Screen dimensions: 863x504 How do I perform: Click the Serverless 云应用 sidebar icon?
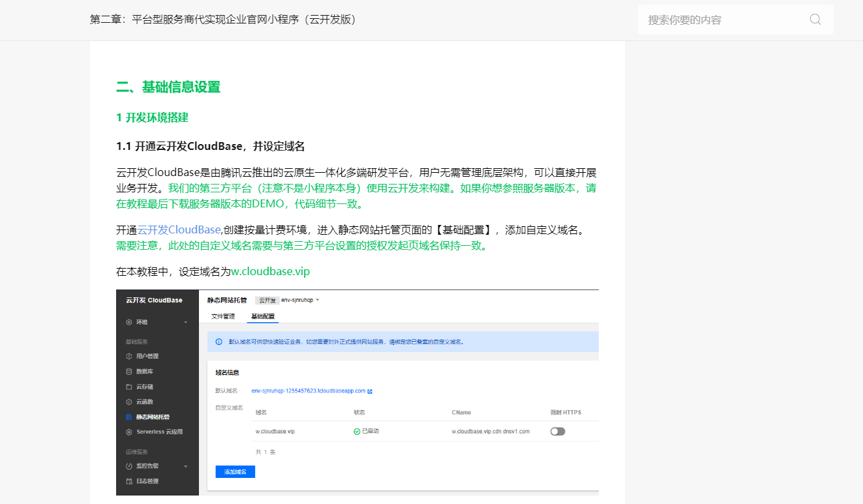pyautogui.click(x=129, y=432)
